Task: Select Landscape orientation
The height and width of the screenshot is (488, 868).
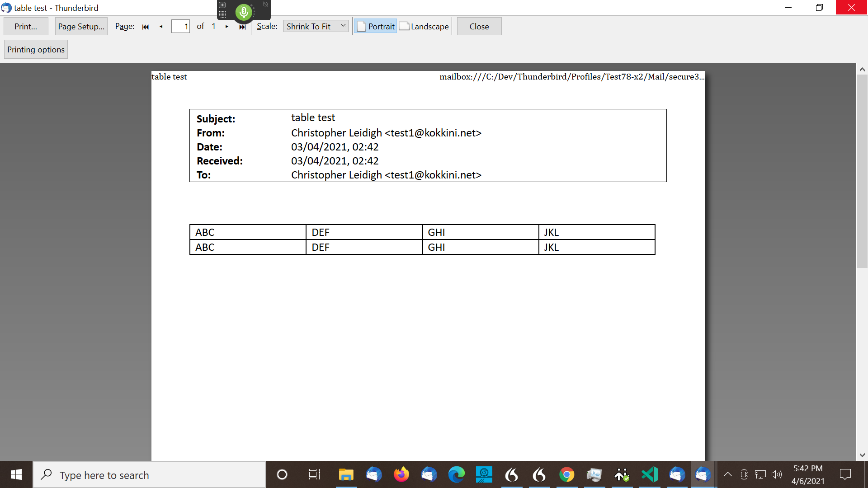Action: [x=424, y=27]
